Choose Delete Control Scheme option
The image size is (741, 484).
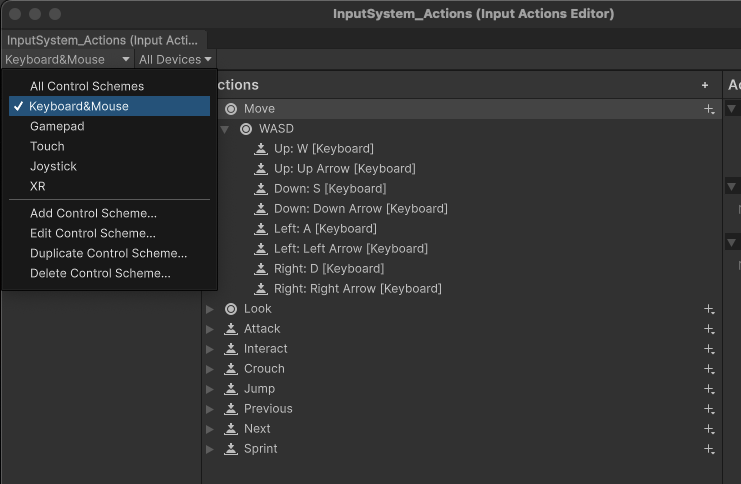pos(100,273)
